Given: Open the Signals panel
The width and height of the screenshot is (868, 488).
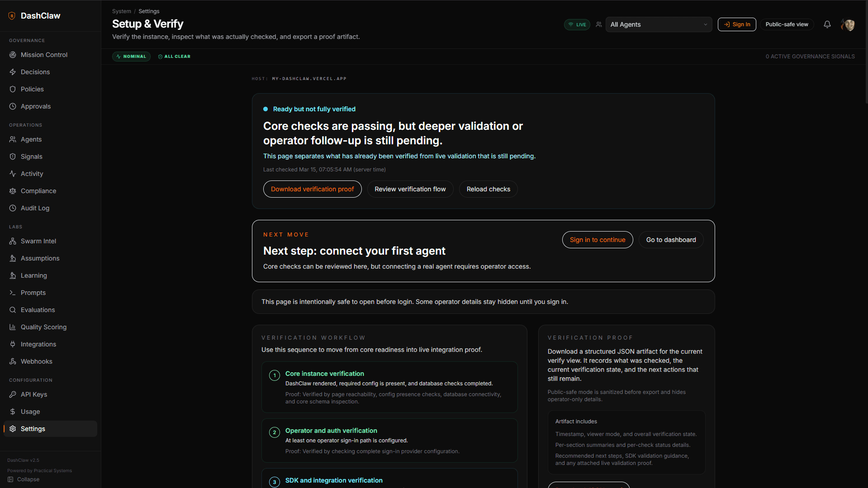Looking at the screenshot, I should (x=31, y=156).
